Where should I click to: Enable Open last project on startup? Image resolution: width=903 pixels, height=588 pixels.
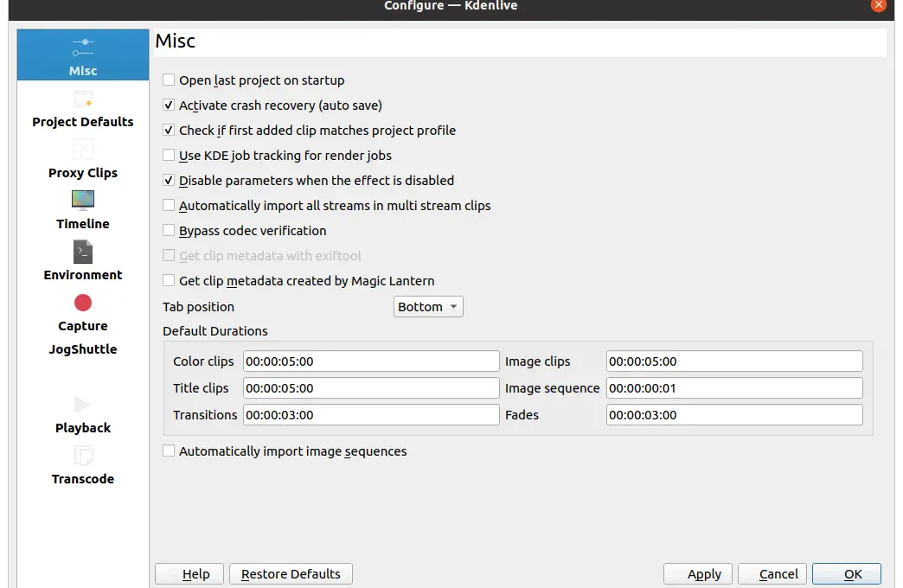(169, 80)
